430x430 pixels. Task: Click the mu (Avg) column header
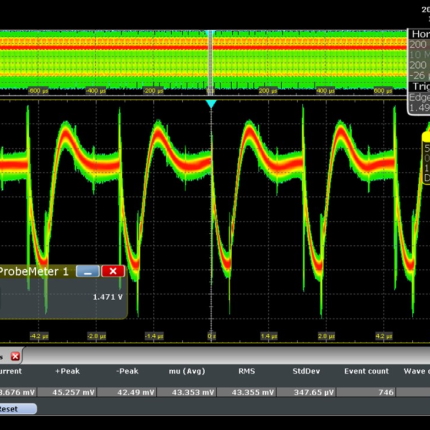187,371
